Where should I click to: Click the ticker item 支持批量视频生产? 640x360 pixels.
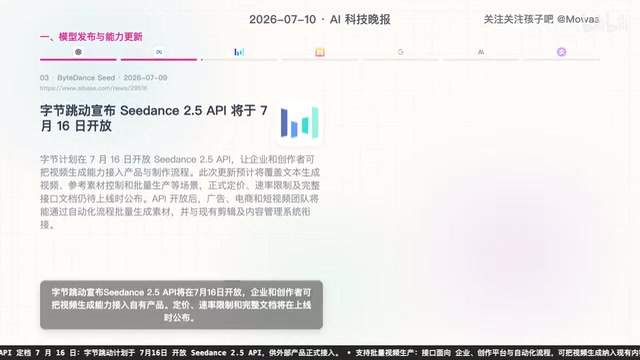[494, 353]
